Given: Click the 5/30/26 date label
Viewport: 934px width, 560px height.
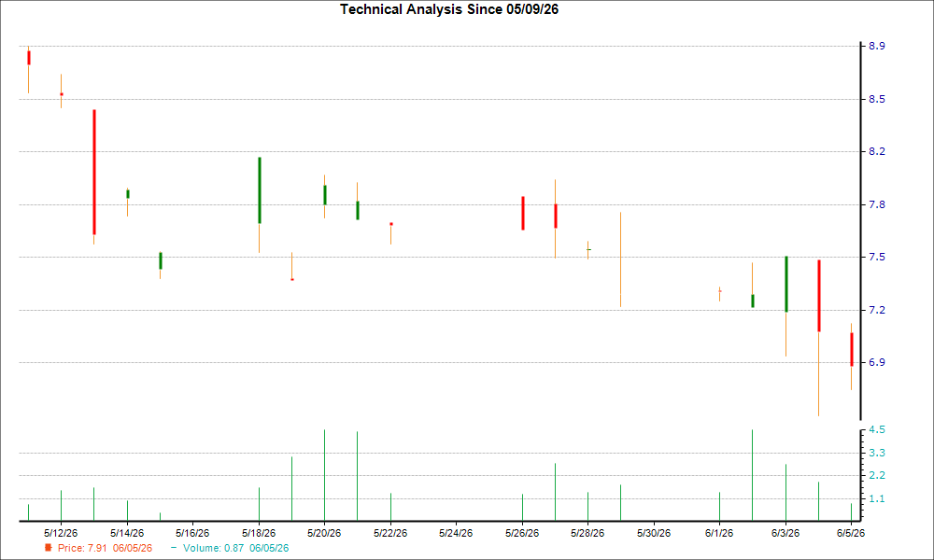Looking at the screenshot, I should click(x=654, y=533).
